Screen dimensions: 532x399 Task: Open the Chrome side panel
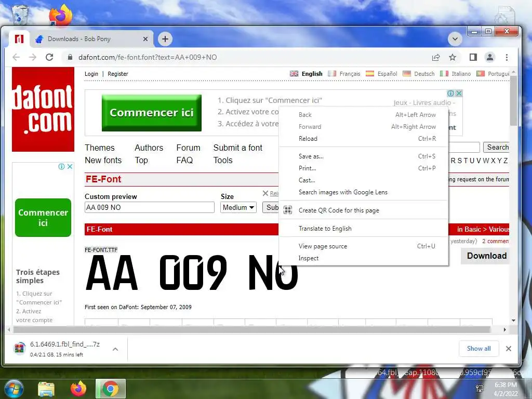pyautogui.click(x=473, y=57)
